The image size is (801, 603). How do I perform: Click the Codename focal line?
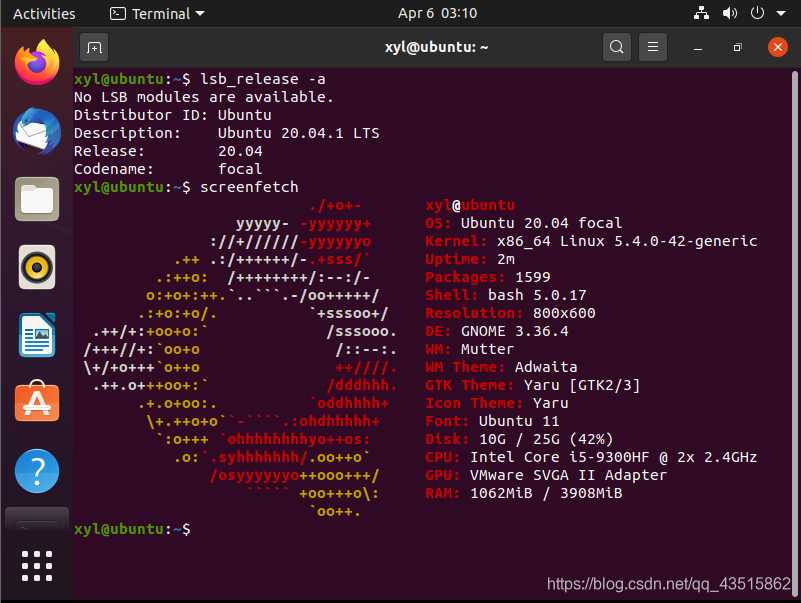coord(168,169)
